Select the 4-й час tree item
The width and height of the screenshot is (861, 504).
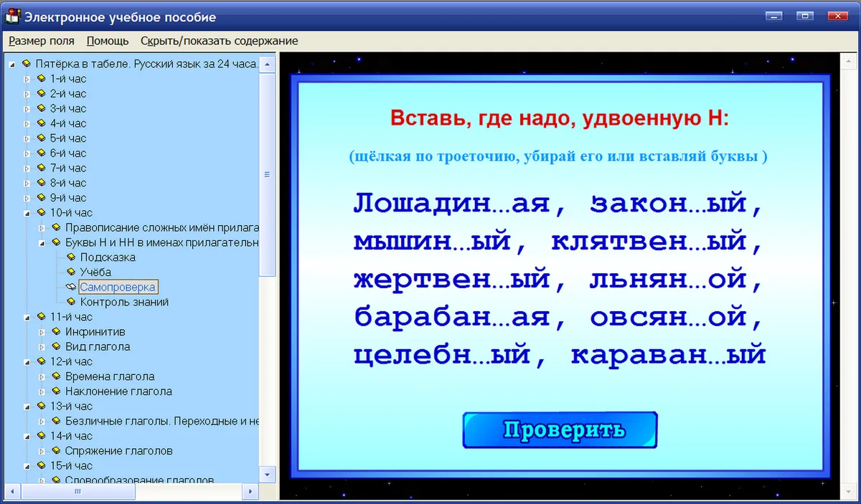pyautogui.click(x=68, y=123)
